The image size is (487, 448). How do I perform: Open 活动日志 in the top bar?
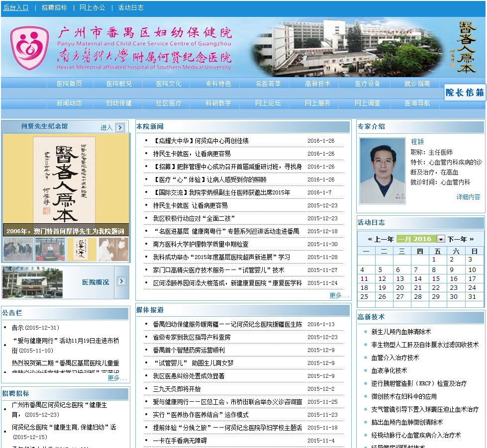coord(131,8)
